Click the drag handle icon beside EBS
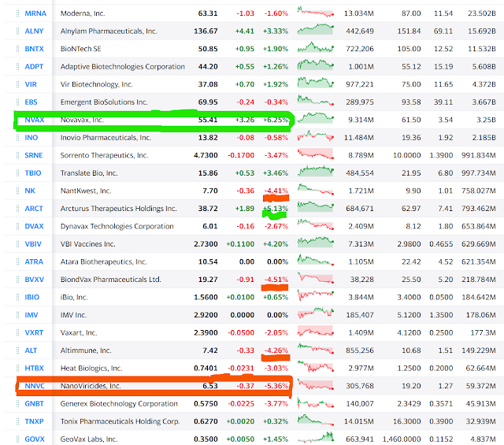The image size is (504, 445). (17, 102)
